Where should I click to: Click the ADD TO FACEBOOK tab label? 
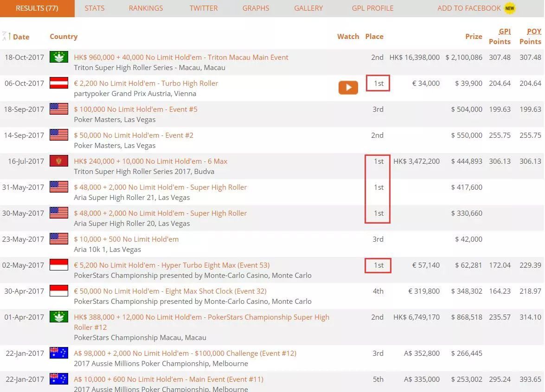(469, 8)
